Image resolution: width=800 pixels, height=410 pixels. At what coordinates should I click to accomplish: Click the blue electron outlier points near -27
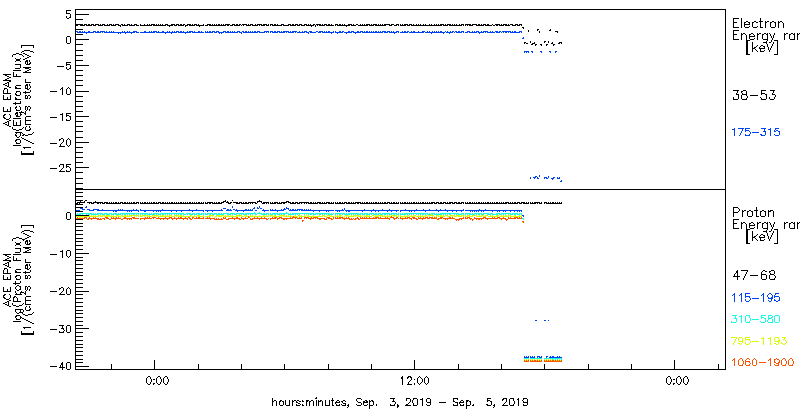tap(546, 177)
